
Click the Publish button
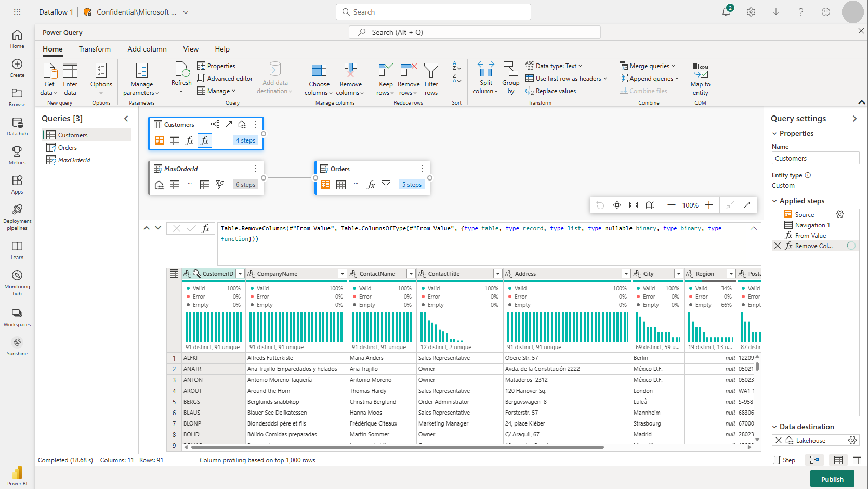point(832,479)
